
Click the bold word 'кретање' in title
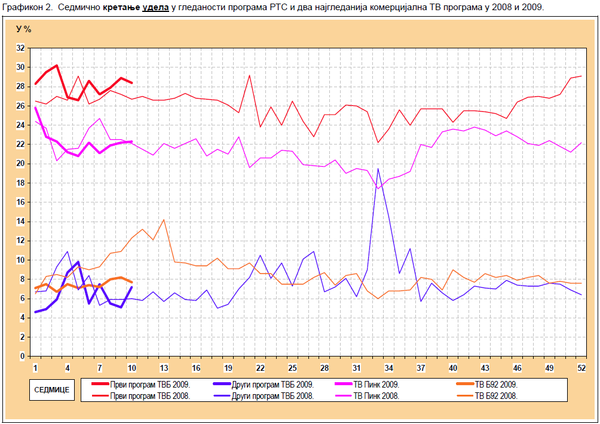pyautogui.click(x=121, y=7)
